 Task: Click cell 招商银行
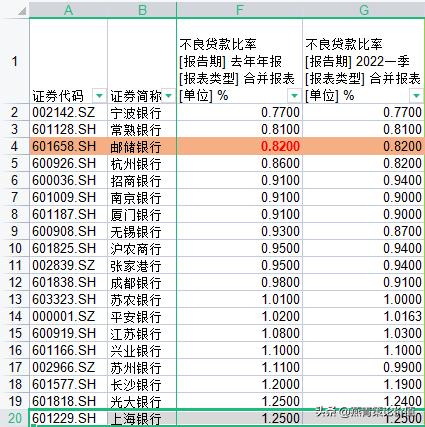point(142,180)
